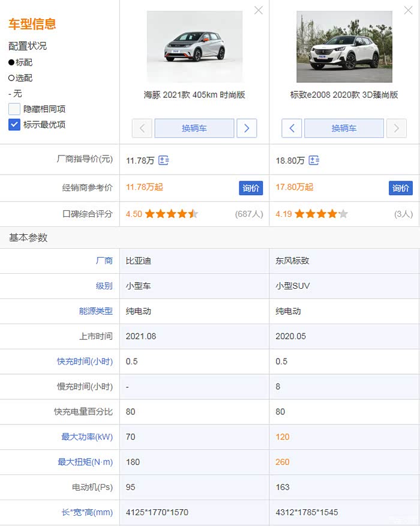
Task: Click the 4.50 star rating for 海豚
Action: (x=171, y=214)
